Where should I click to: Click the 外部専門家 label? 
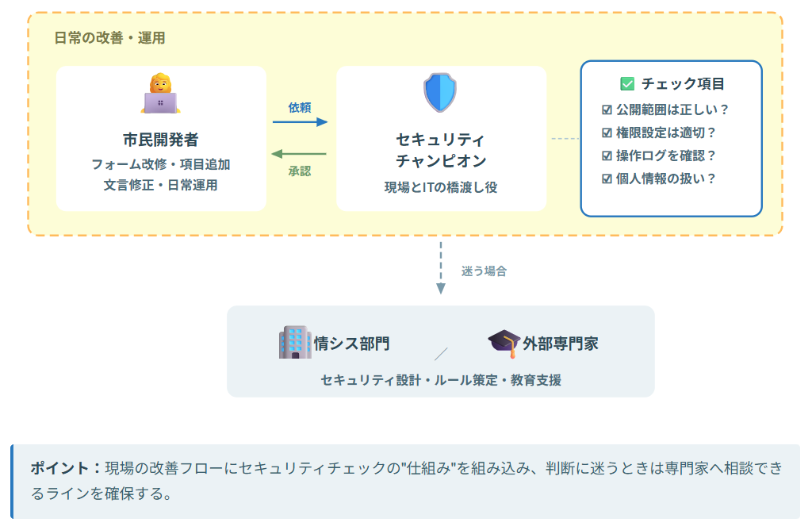click(560, 344)
